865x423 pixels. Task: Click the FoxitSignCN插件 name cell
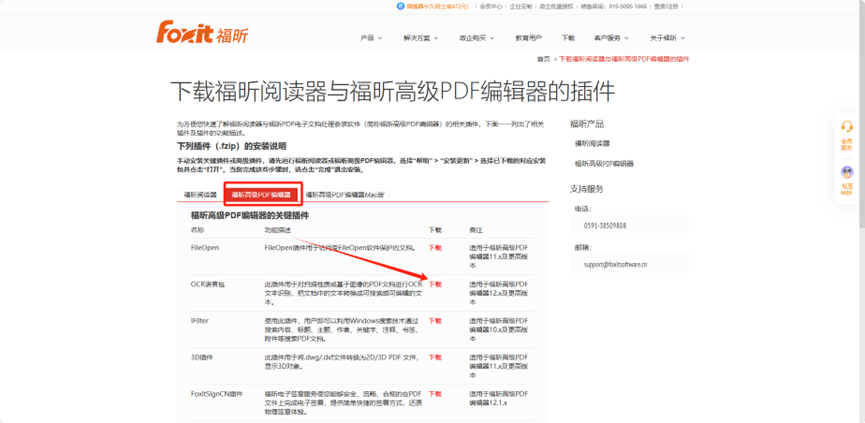pos(217,394)
